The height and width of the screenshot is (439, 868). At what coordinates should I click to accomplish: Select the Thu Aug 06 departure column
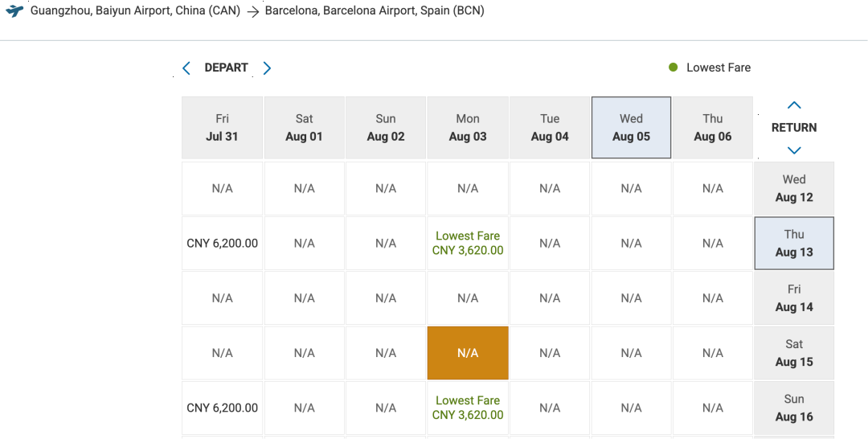[x=713, y=128]
